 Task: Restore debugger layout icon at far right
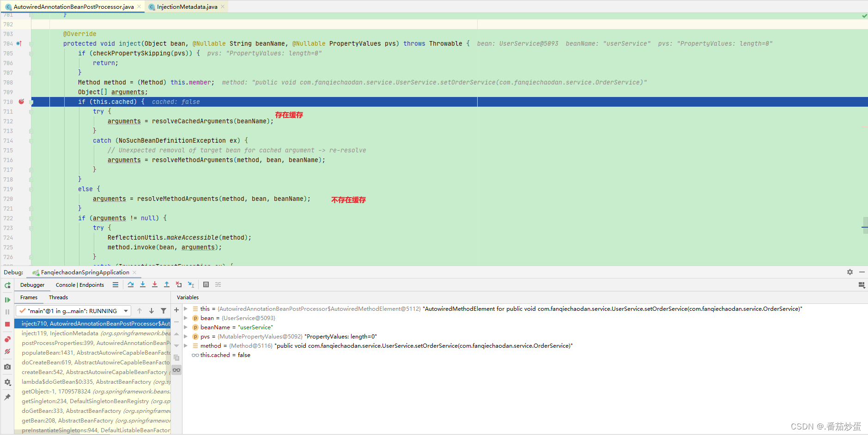[862, 285]
